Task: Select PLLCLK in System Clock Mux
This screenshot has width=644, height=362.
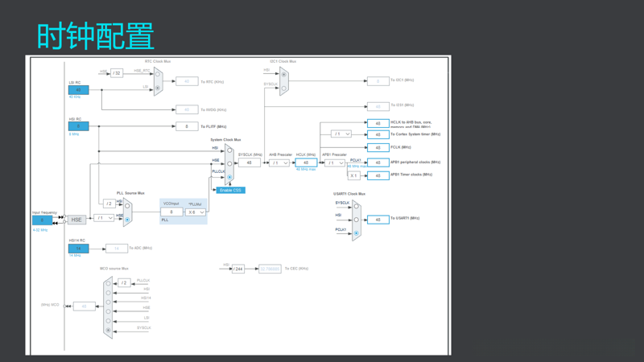Action: pos(229,177)
